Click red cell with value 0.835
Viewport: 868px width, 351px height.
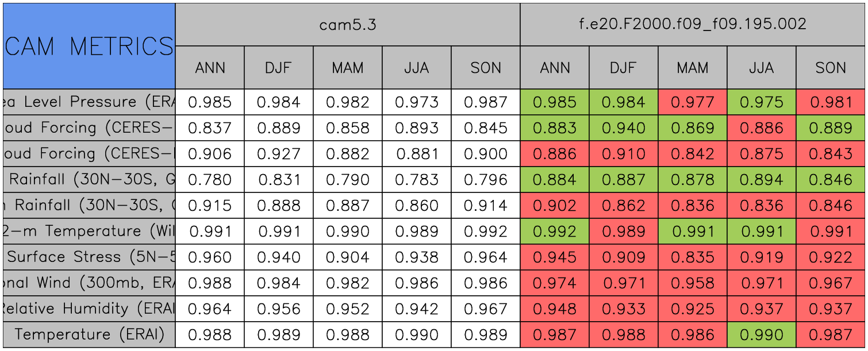coord(693,257)
